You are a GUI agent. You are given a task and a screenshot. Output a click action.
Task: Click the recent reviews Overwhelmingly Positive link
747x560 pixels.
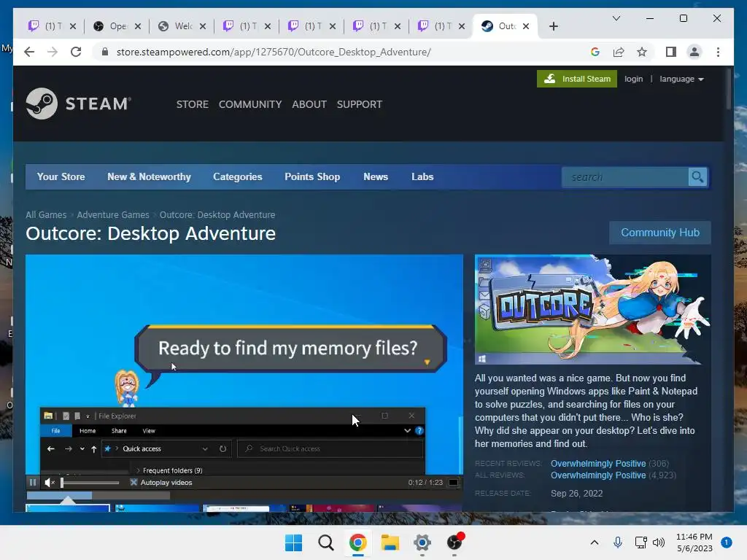click(x=598, y=463)
